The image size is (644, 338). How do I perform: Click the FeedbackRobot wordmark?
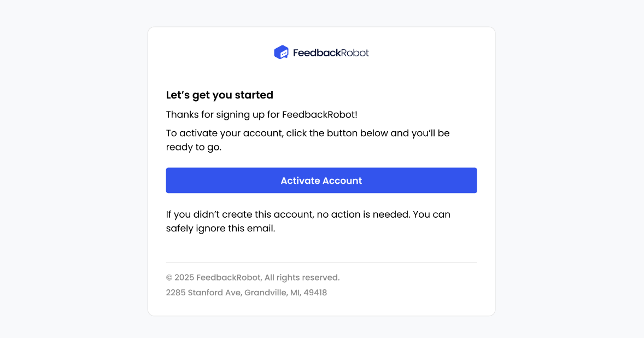pos(331,52)
